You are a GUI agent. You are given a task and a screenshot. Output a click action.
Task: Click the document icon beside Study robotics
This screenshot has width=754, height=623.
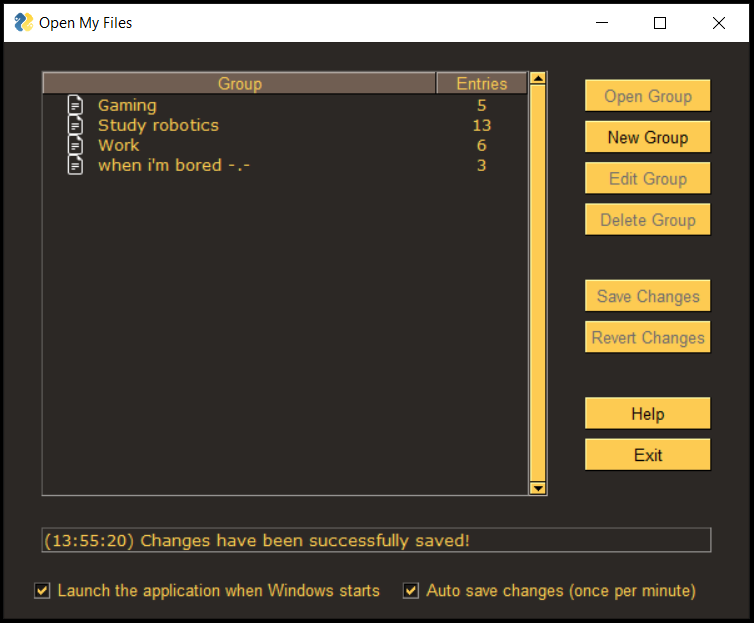pyautogui.click(x=75, y=125)
